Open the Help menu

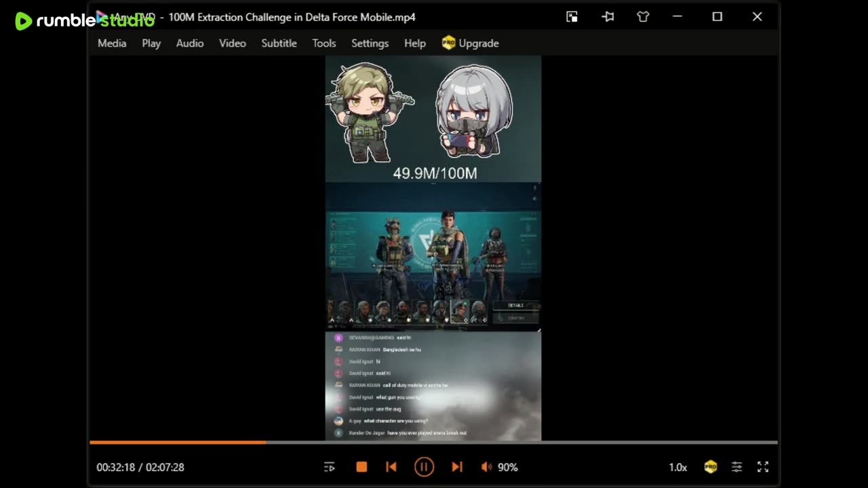(415, 43)
